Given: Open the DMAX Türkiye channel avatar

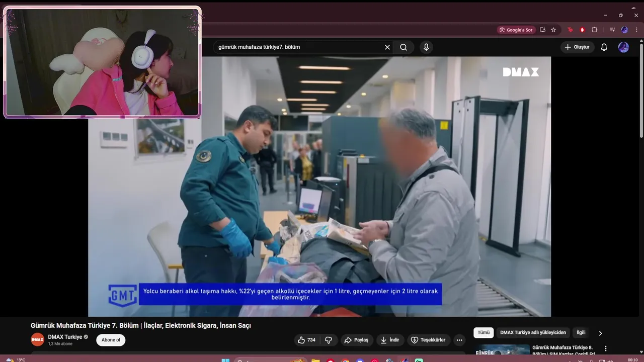Looking at the screenshot, I should [37, 340].
